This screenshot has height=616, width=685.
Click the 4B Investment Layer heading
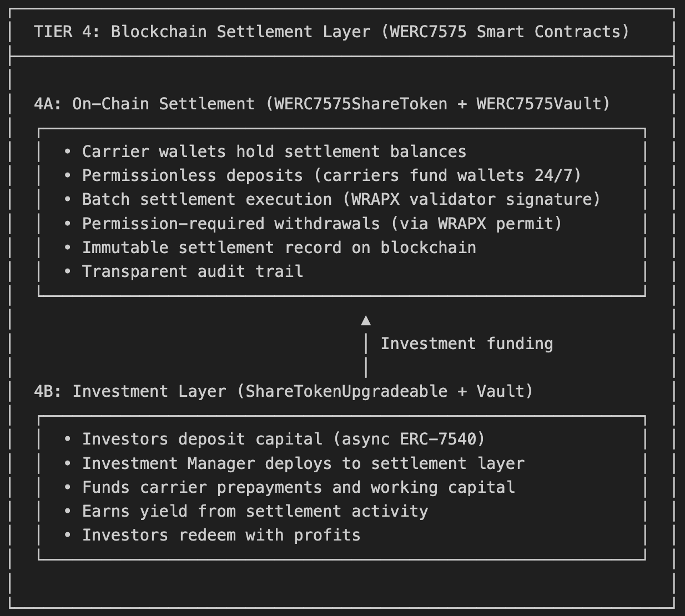[283, 391]
